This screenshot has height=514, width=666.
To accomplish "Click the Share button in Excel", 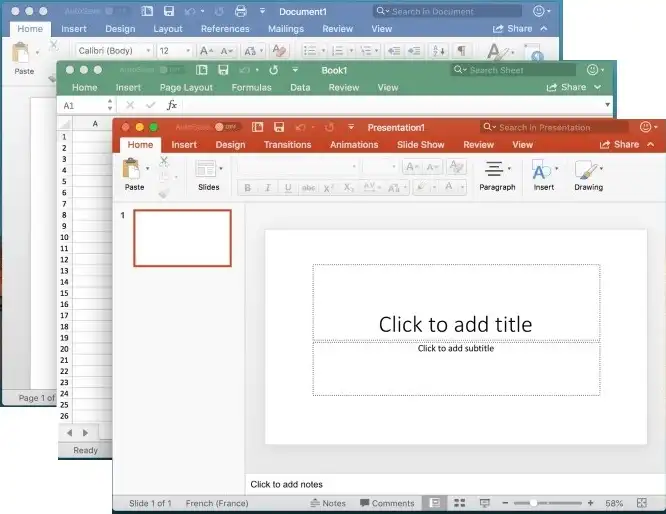I will coord(566,87).
